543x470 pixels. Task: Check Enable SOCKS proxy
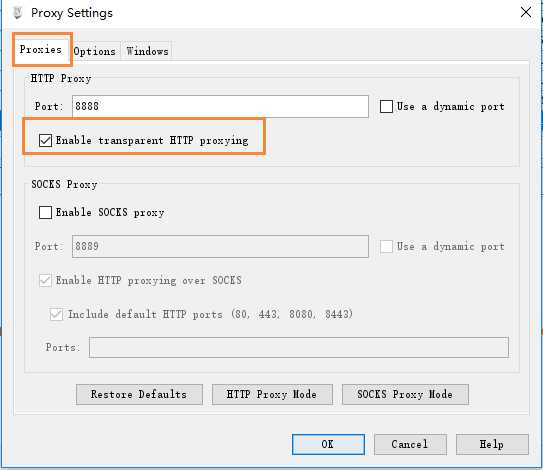tap(45, 212)
